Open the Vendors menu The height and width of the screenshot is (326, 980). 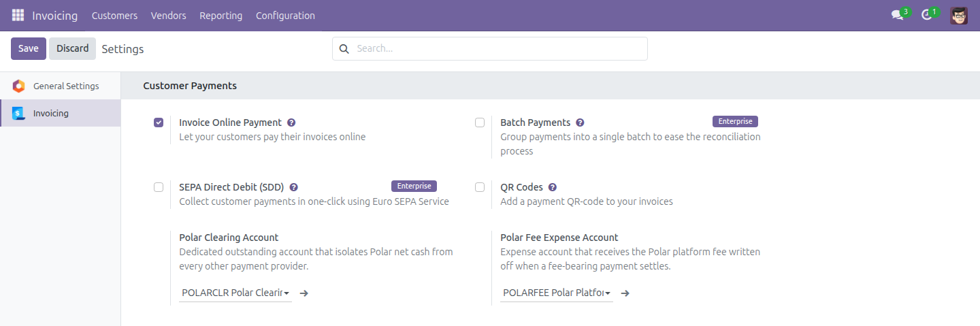[x=168, y=15]
